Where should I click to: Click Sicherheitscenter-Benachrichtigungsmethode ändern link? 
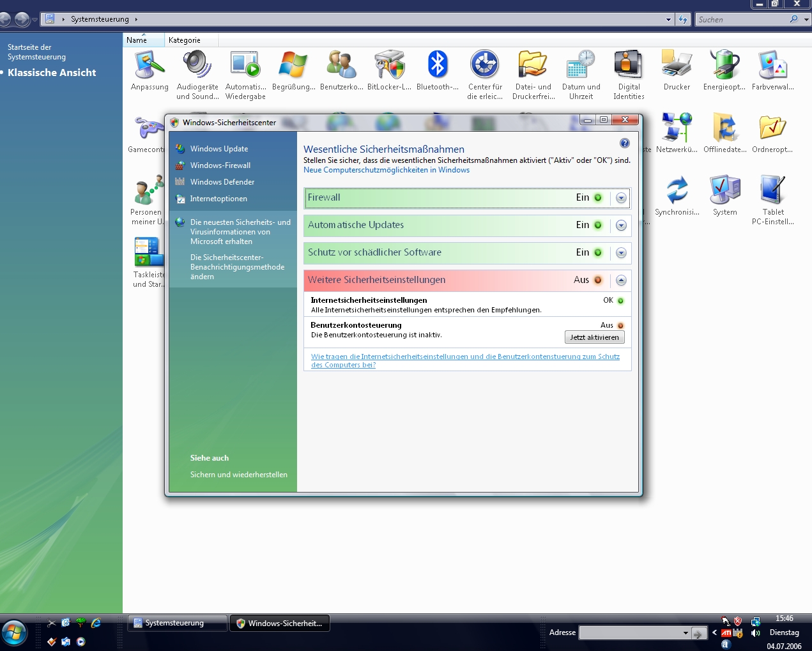pos(237,267)
